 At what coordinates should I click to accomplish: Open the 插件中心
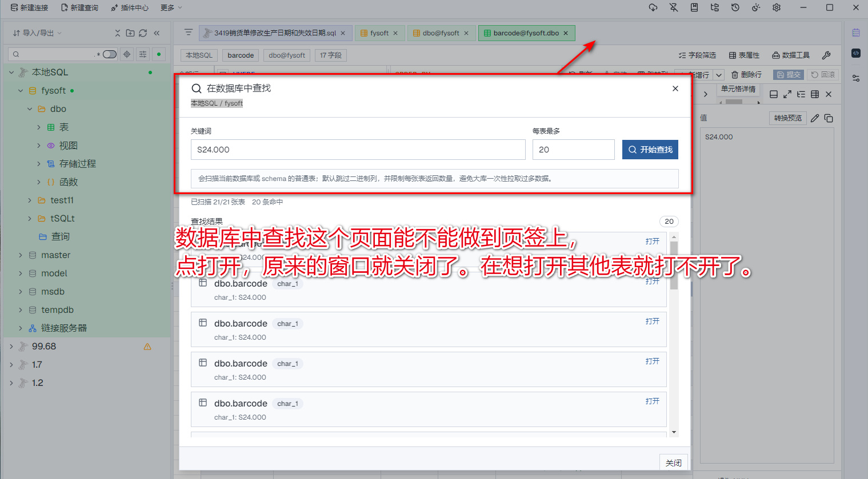pyautogui.click(x=130, y=7)
